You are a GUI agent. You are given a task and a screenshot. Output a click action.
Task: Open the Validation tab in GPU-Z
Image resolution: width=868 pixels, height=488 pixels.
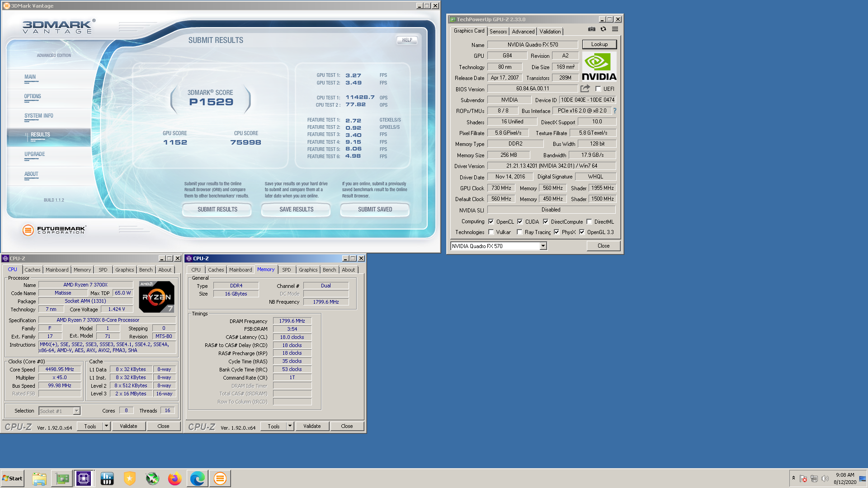tap(550, 32)
